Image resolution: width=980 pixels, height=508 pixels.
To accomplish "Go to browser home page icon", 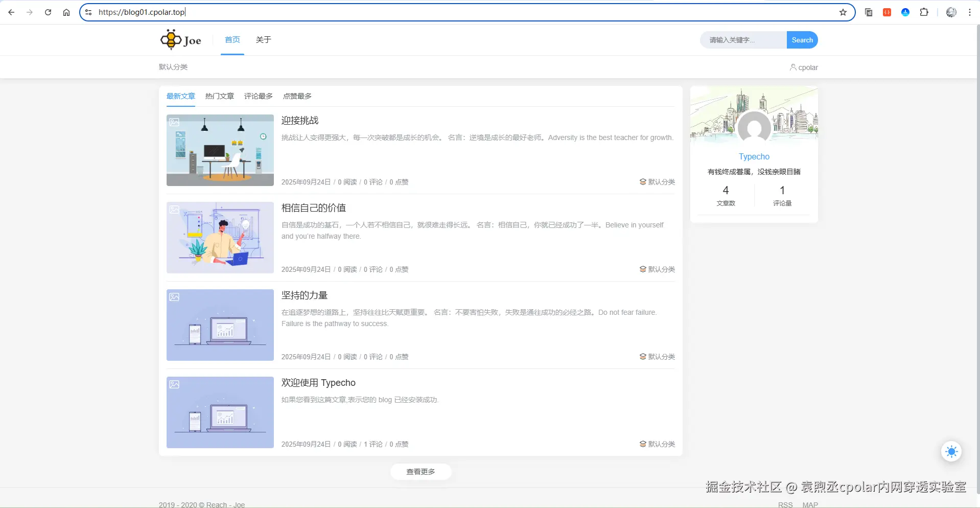I will coord(66,12).
